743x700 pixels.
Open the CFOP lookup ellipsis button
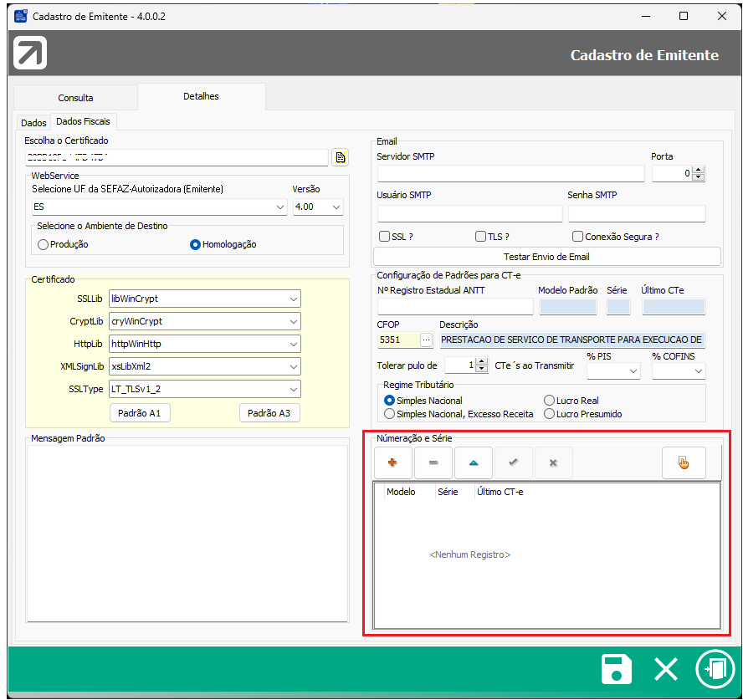(x=426, y=340)
